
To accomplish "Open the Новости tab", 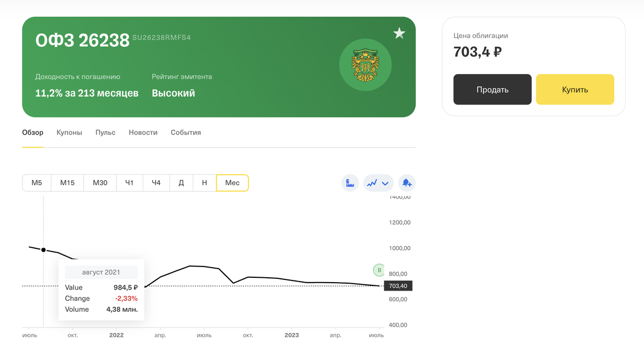I will click(143, 132).
